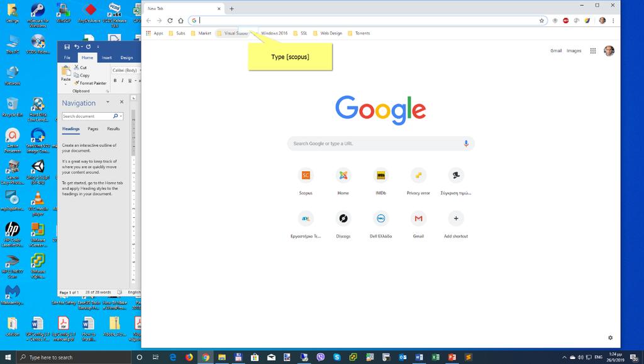This screenshot has height=364, width=644.
Task: Open the Gmail shortcut tile
Action: point(418,224)
